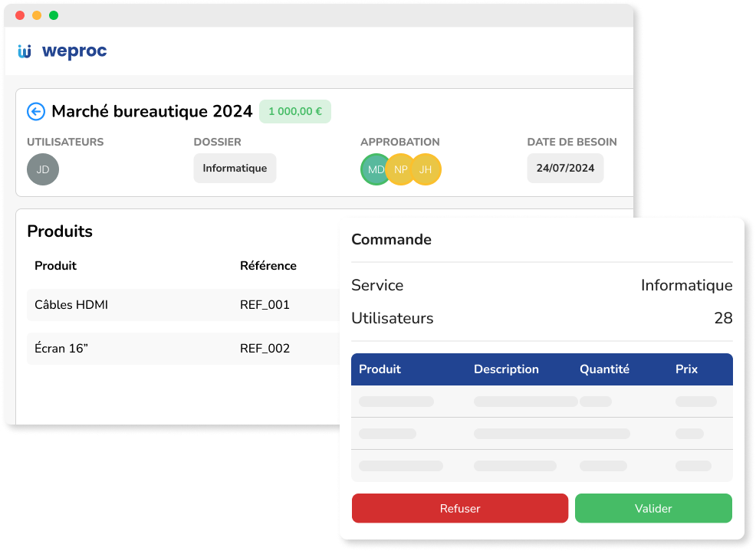Click the REF_002 reference cell
Screen dimensions: 756x551
point(265,349)
